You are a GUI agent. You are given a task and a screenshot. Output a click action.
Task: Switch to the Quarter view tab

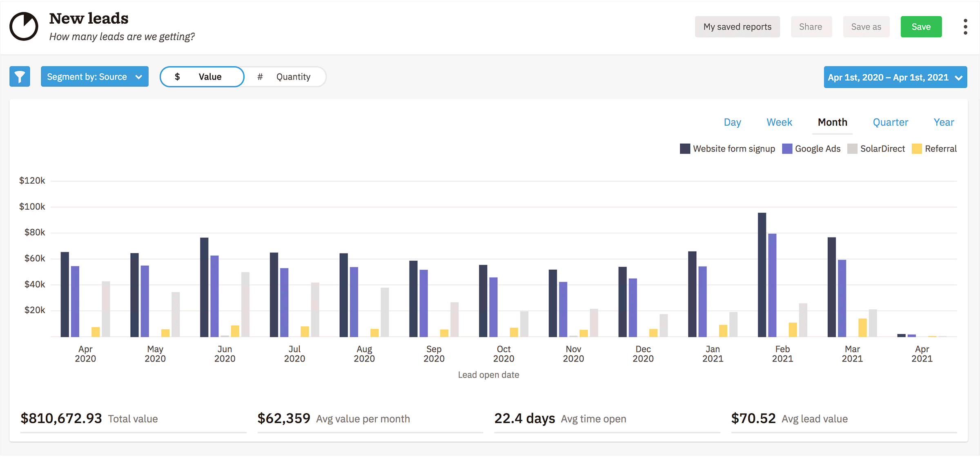click(890, 122)
